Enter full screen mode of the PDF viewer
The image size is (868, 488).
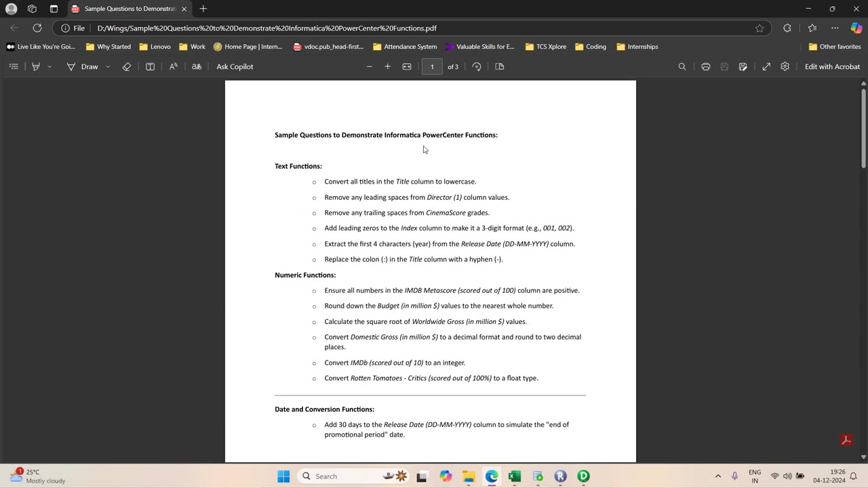point(766,66)
